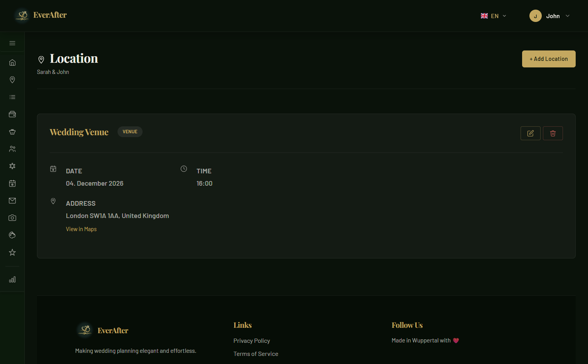Toggle the hamburger sidebar menu

(12, 43)
